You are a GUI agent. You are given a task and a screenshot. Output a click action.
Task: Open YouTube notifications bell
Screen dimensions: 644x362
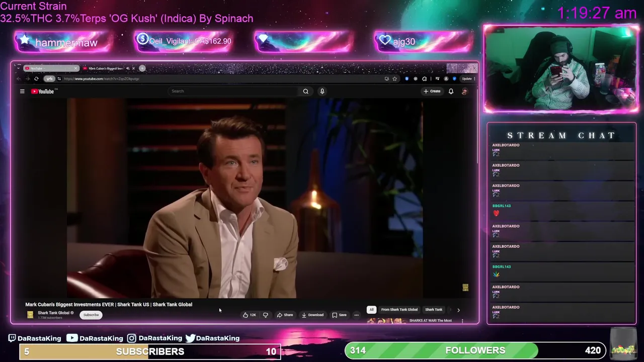click(451, 91)
